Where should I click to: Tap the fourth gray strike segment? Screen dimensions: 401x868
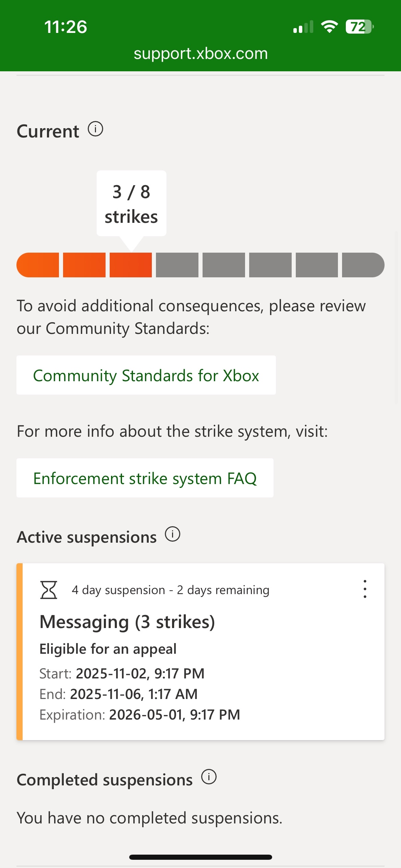tap(317, 265)
